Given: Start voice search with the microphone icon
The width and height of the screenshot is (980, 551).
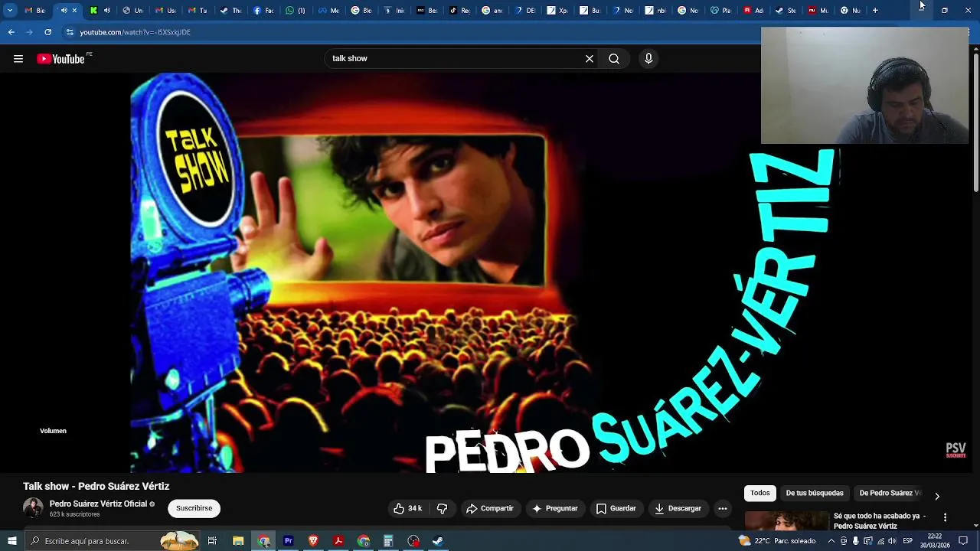Looking at the screenshot, I should (648, 59).
